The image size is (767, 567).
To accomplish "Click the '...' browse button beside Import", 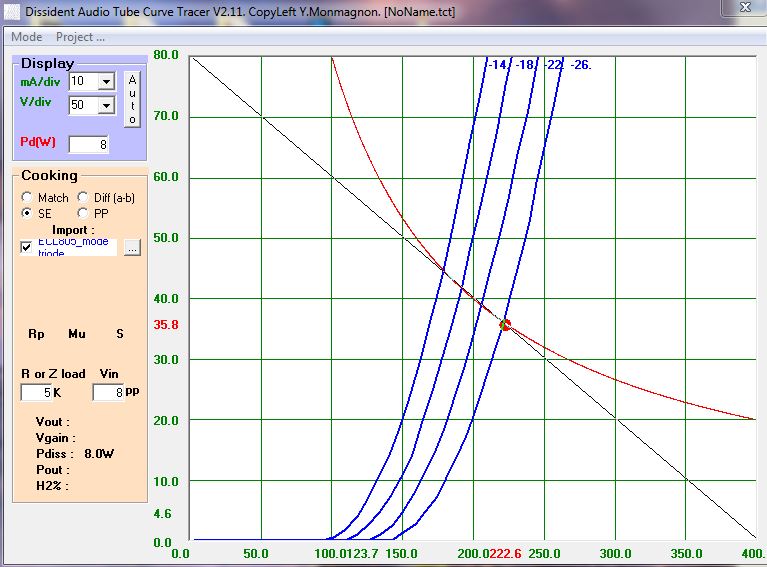I will [132, 247].
